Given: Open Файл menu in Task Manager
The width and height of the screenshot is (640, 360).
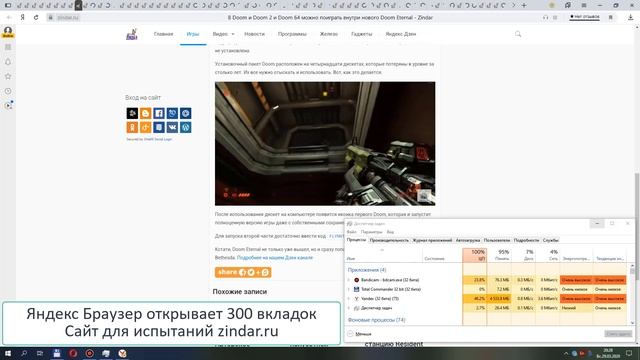Looking at the screenshot, I should click(x=351, y=232).
